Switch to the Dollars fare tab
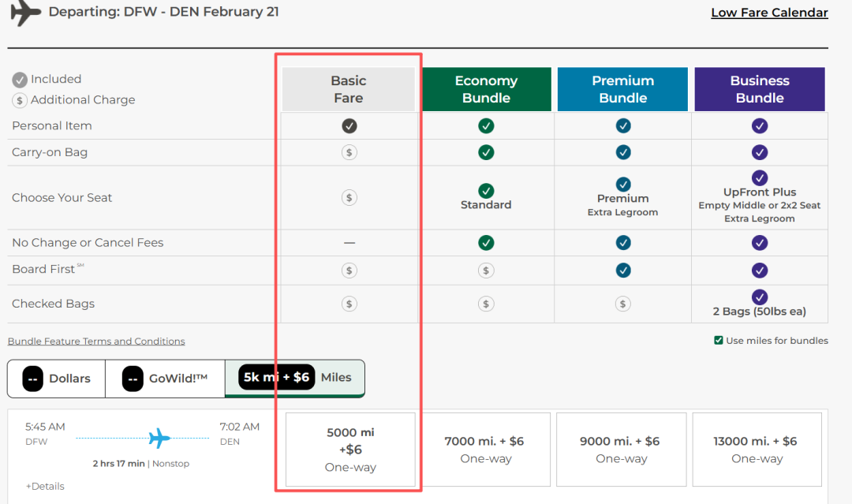 56,379
